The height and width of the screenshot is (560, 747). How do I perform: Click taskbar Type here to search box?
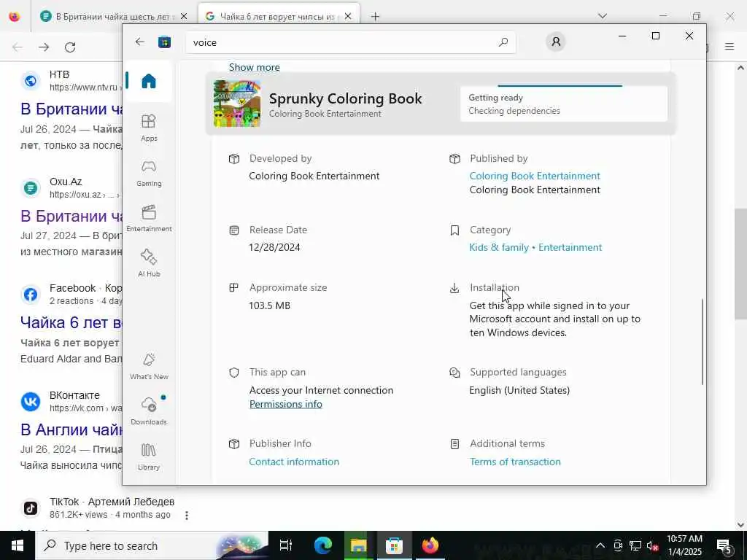pos(152,545)
